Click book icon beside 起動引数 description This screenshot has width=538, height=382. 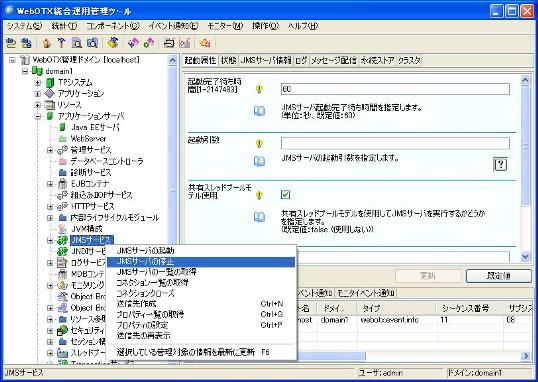click(259, 161)
